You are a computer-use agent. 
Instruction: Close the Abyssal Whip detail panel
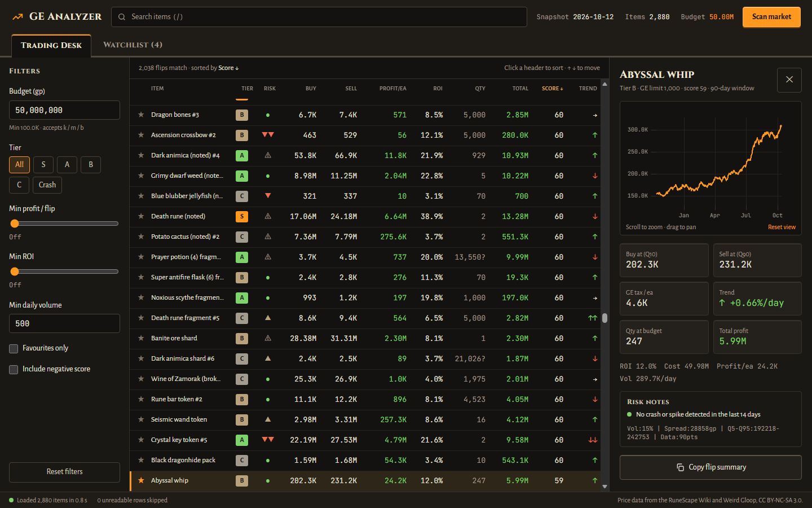click(789, 80)
